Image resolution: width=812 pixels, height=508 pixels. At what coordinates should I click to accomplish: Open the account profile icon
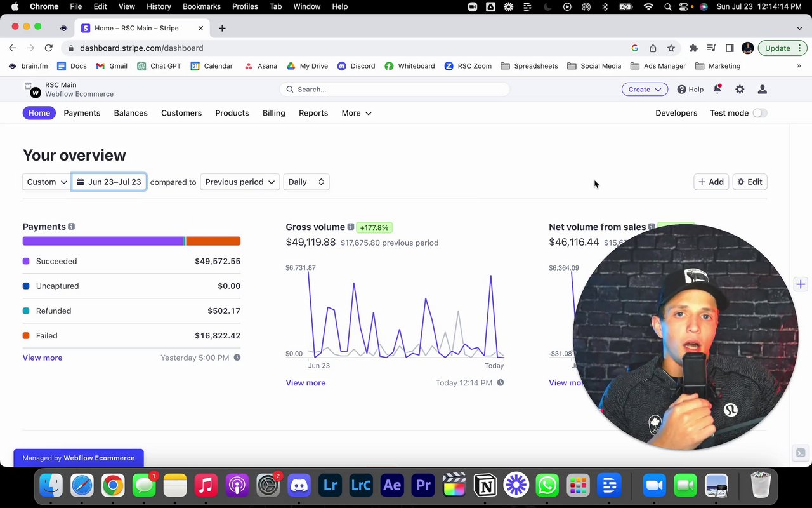pos(763,90)
